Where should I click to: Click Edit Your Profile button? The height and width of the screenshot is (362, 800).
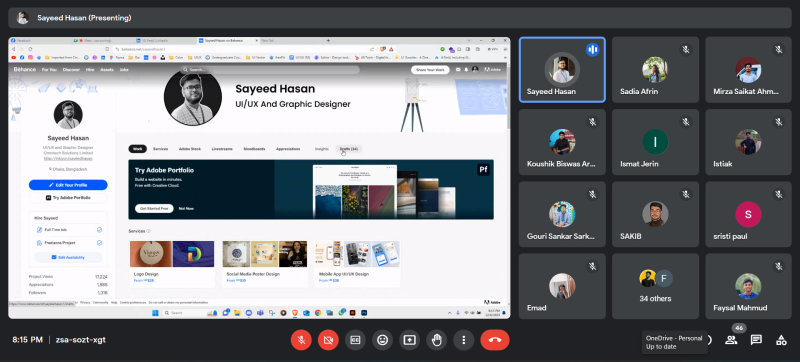coord(68,185)
